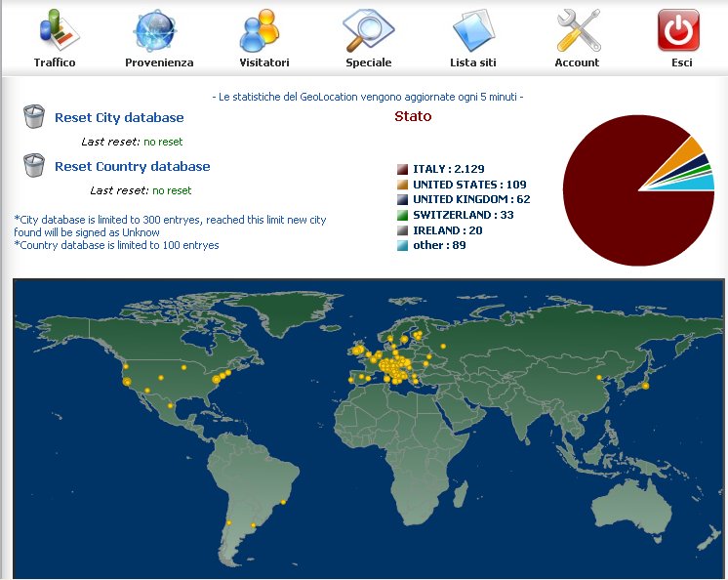Click the cyan other pie slice
The width and height of the screenshot is (728, 580).
697,184
